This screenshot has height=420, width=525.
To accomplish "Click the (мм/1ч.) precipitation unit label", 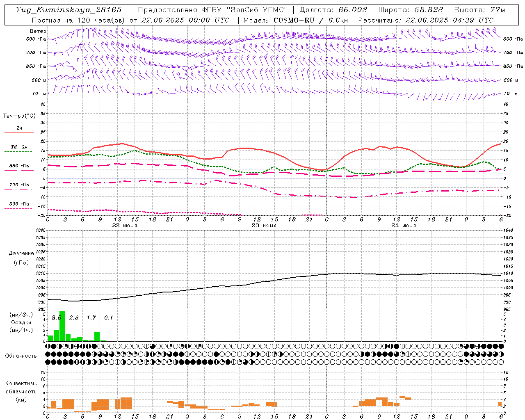I will click(21, 330).
